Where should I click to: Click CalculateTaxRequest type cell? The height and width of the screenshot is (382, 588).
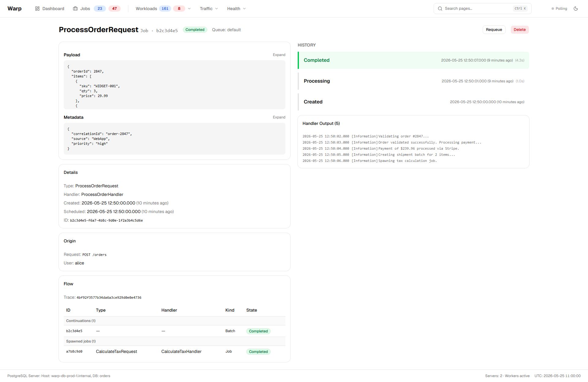(116, 351)
